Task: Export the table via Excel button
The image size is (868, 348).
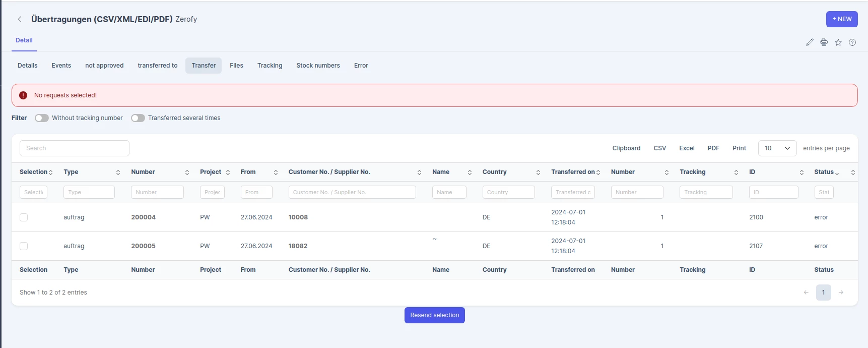Action: [x=687, y=148]
